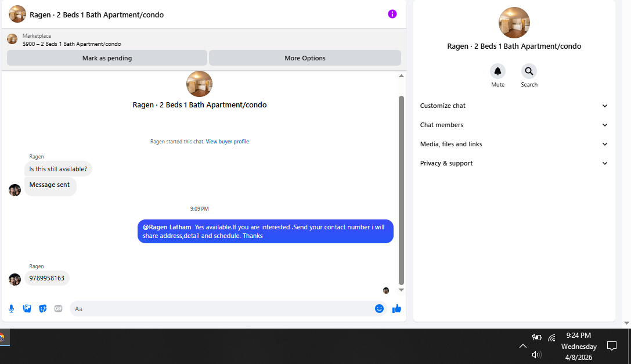Viewport: 631px width, 364px height.
Task: Click the centered chat listing photo
Action: tap(199, 84)
